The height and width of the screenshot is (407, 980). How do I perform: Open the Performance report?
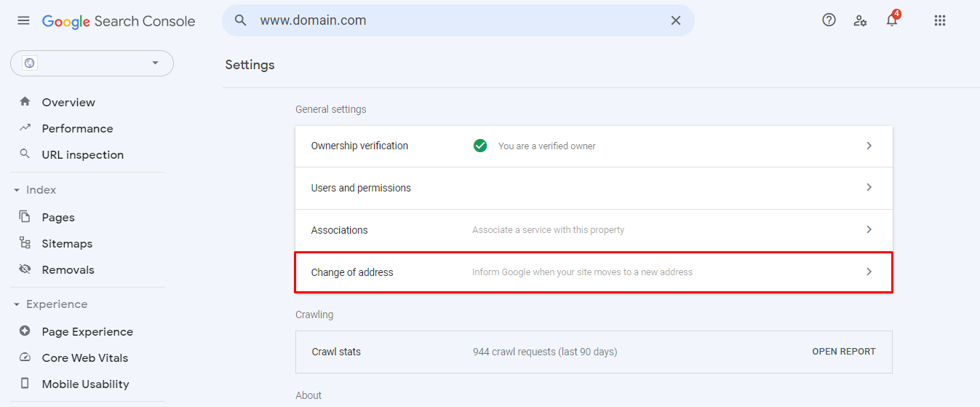coord(77,129)
